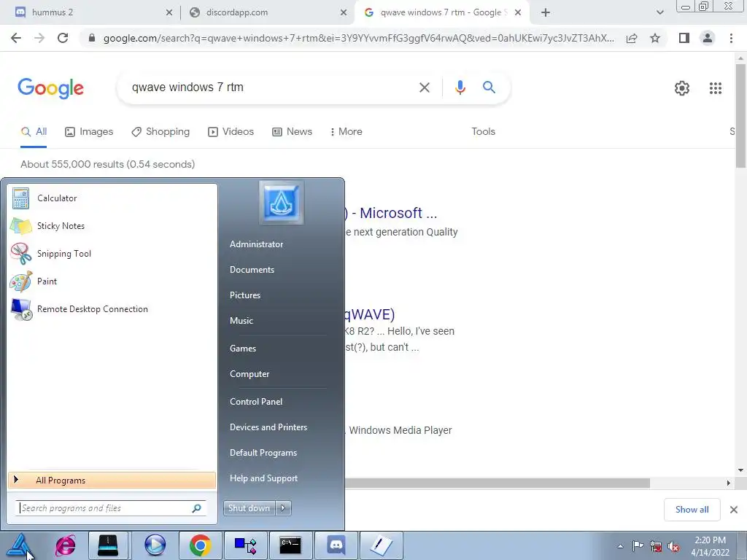Open a new Chrome tab
747x560 pixels.
tap(546, 13)
